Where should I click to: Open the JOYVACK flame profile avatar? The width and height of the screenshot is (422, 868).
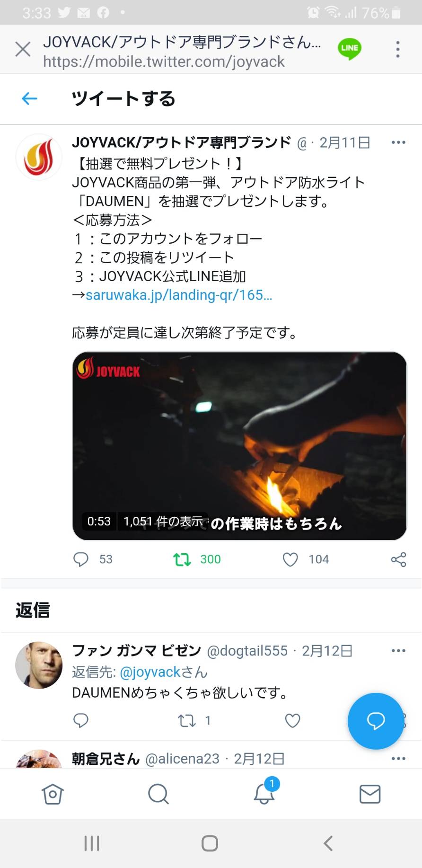pyautogui.click(x=39, y=157)
